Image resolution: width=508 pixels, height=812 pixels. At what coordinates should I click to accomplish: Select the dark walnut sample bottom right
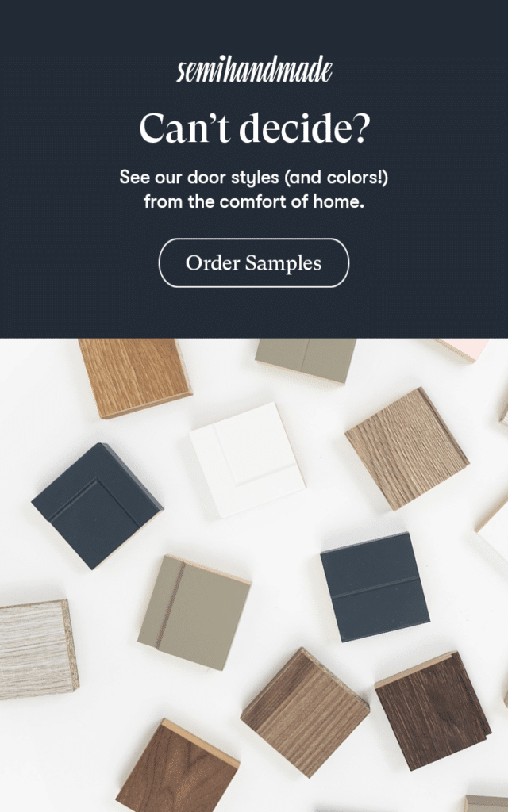point(433,710)
